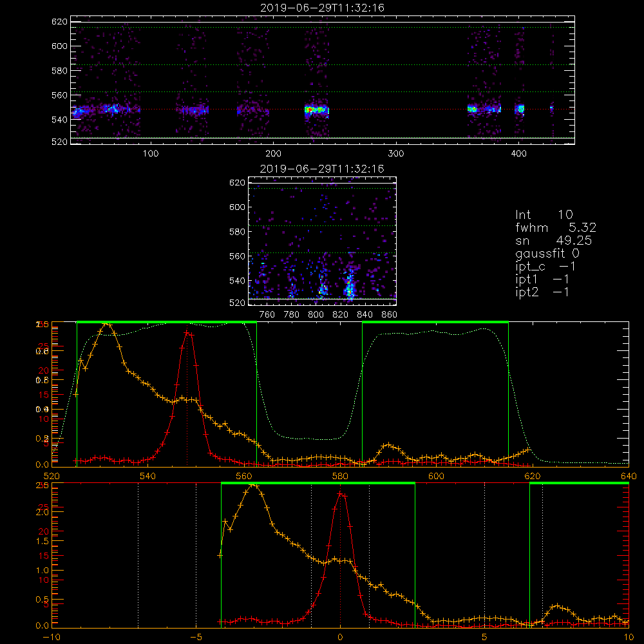This screenshot has width=644, height=644.
Task: Click the orange curve peak in bottom plot
Action: tap(253, 485)
